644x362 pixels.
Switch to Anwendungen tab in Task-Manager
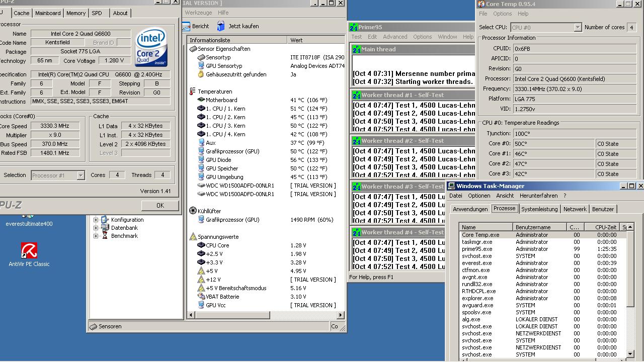click(470, 209)
